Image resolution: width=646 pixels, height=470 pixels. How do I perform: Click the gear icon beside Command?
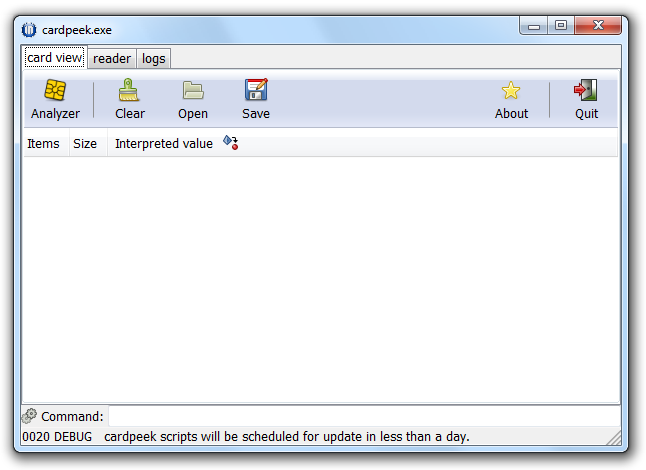[30, 416]
